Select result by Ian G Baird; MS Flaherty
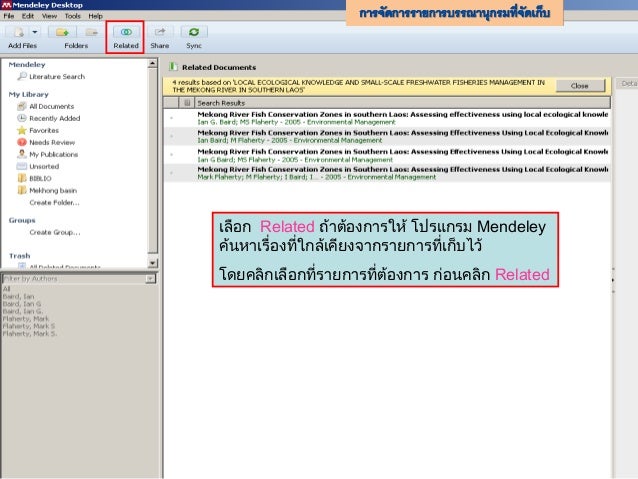The image size is (638, 479). 387,155
